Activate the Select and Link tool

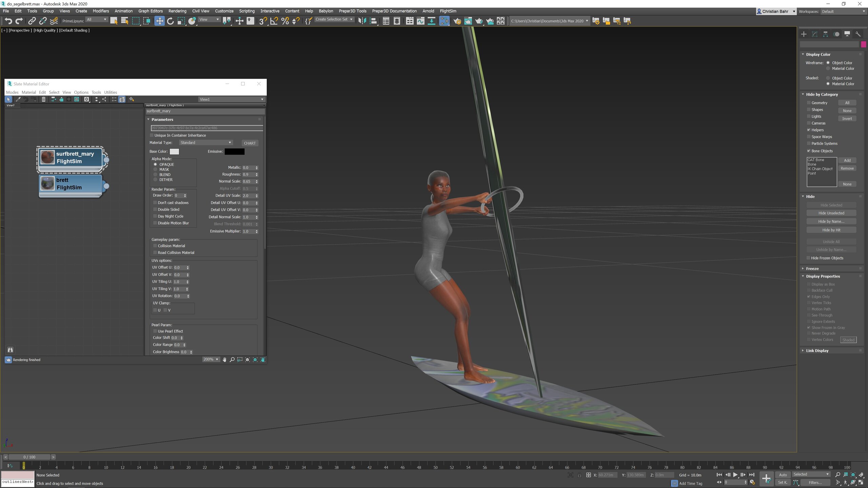(32, 21)
